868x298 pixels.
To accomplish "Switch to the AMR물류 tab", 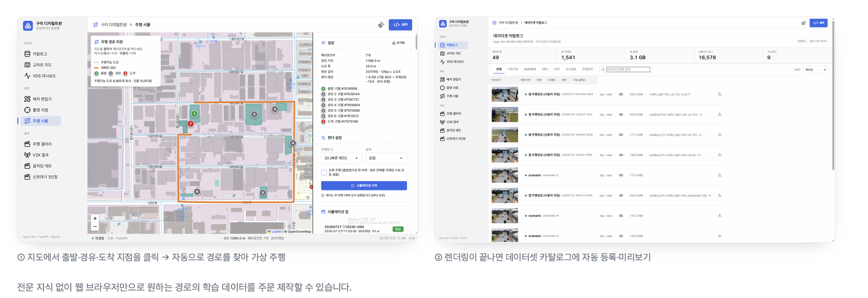I will (x=530, y=70).
